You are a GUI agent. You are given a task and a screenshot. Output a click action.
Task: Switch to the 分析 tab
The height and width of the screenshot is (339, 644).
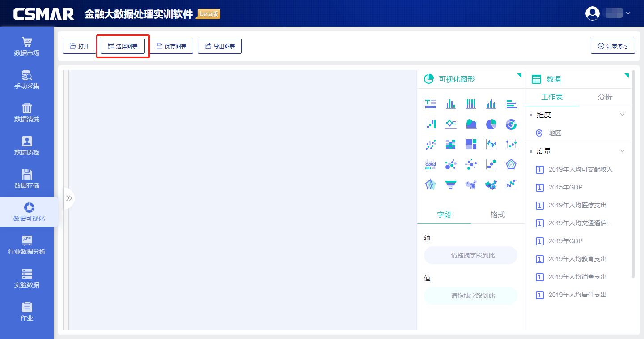click(x=605, y=97)
